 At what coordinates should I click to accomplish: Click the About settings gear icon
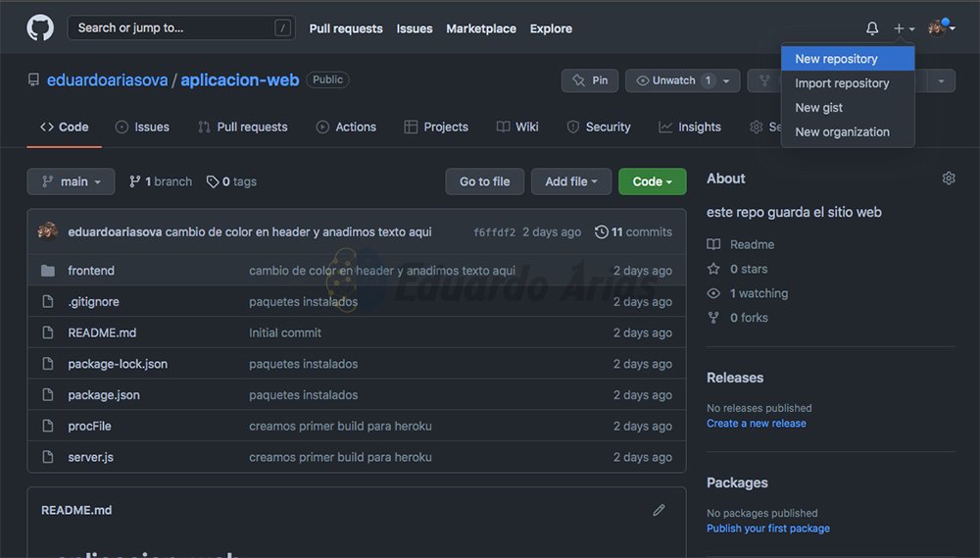[948, 178]
